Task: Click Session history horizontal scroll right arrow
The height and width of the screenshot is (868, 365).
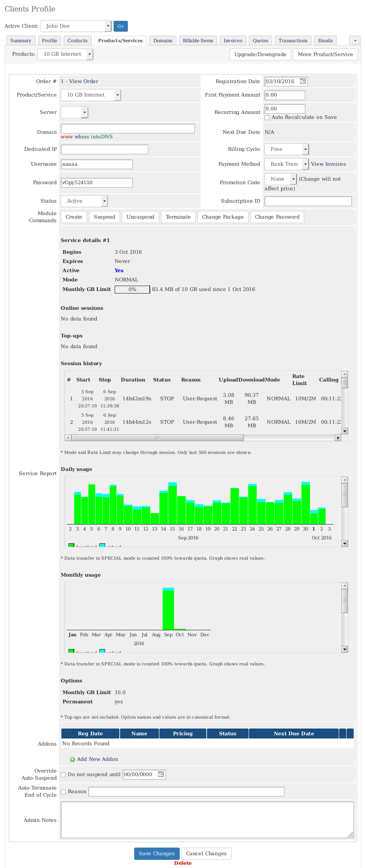Action: tap(338, 438)
